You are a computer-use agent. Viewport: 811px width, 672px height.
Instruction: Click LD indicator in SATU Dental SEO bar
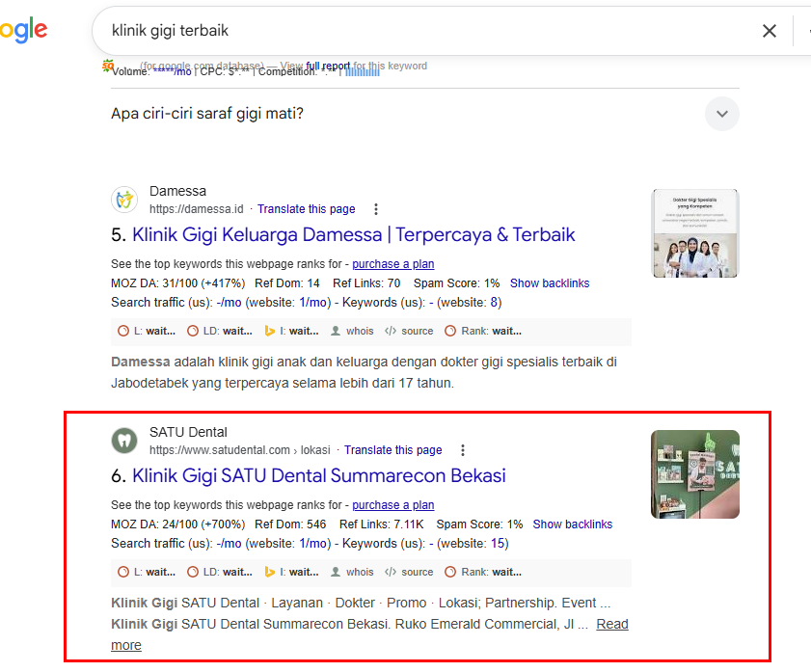point(219,572)
